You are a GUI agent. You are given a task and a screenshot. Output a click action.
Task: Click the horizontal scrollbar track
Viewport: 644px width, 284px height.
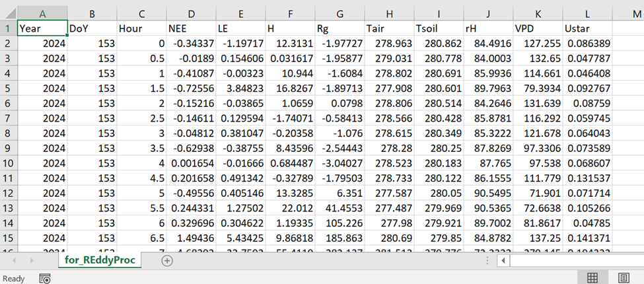(575, 260)
